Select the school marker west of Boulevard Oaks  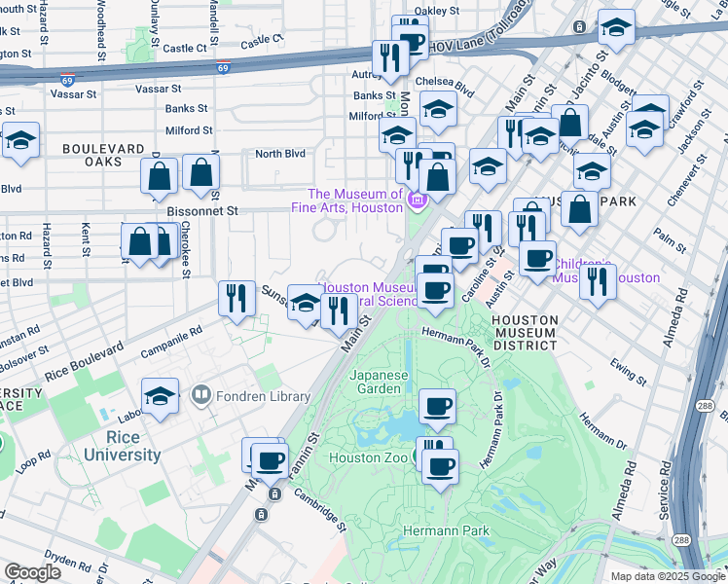pos(19,141)
